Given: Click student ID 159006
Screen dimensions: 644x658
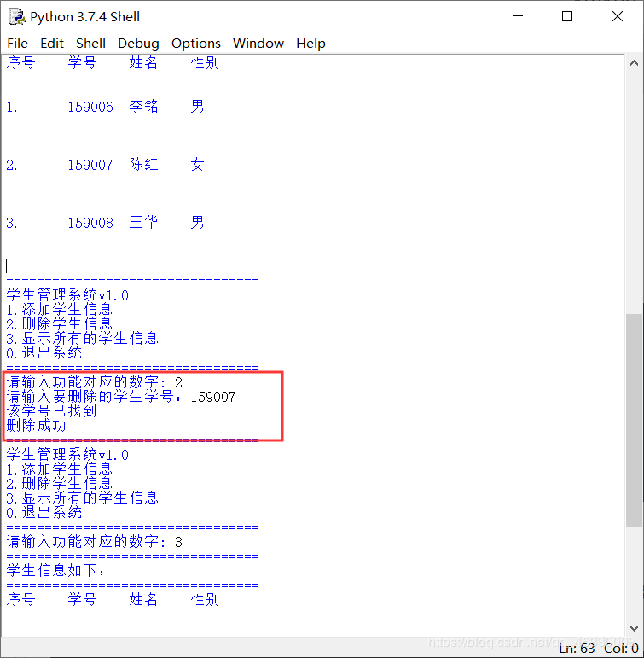Looking at the screenshot, I should pos(90,107).
